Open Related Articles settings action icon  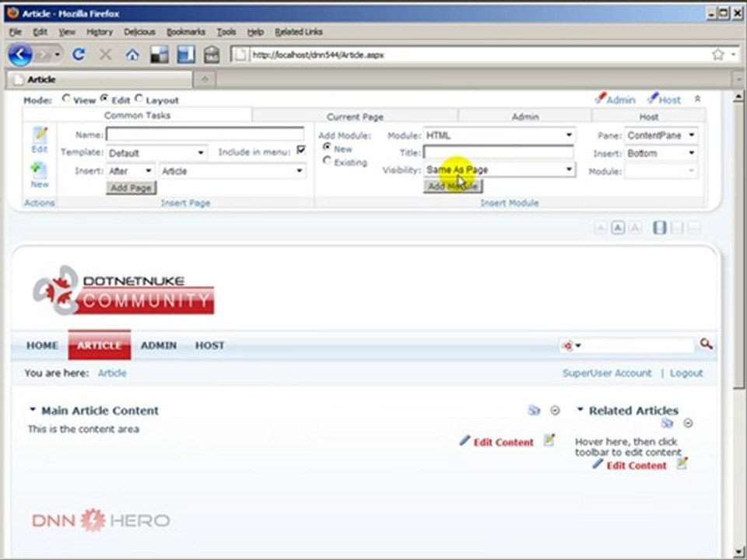(667, 423)
